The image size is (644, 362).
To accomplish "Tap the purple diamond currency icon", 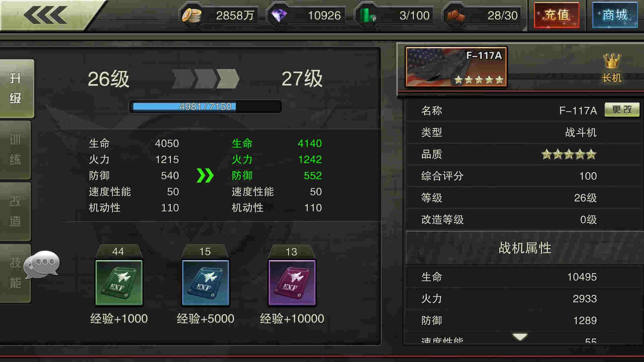I will pyautogui.click(x=279, y=15).
